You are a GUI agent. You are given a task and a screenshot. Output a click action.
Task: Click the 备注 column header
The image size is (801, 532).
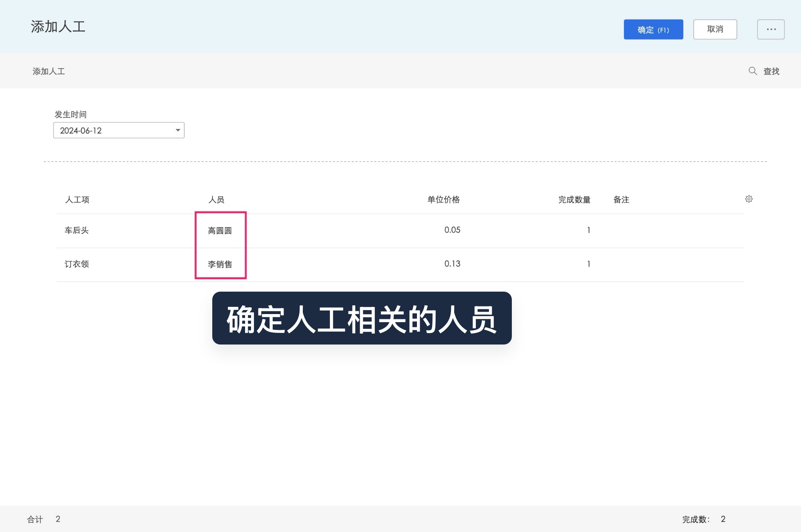click(x=621, y=199)
